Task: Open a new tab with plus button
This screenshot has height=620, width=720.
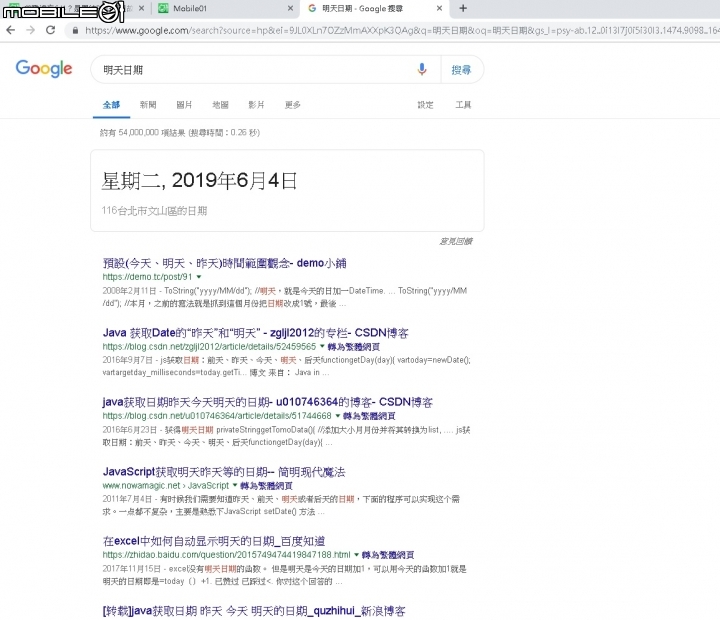Action: tap(463, 8)
